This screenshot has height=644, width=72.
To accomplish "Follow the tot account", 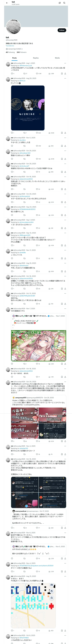I will [62, 30].
